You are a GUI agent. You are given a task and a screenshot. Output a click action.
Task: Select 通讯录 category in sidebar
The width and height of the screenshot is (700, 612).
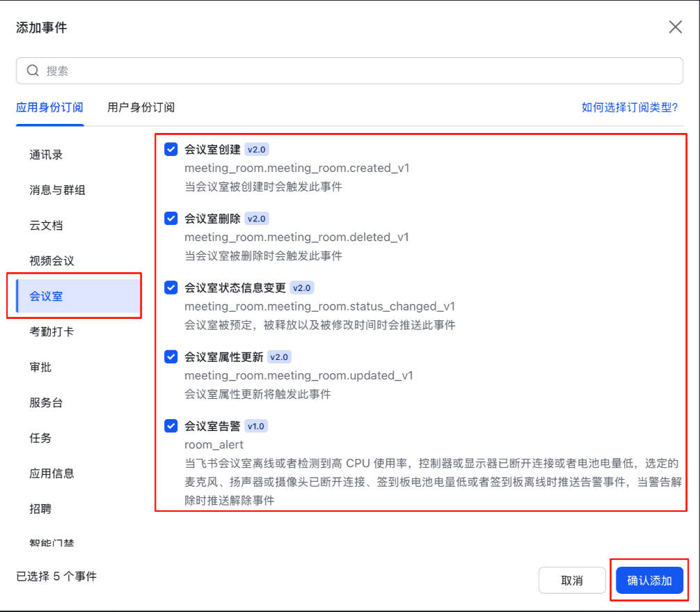pos(46,155)
